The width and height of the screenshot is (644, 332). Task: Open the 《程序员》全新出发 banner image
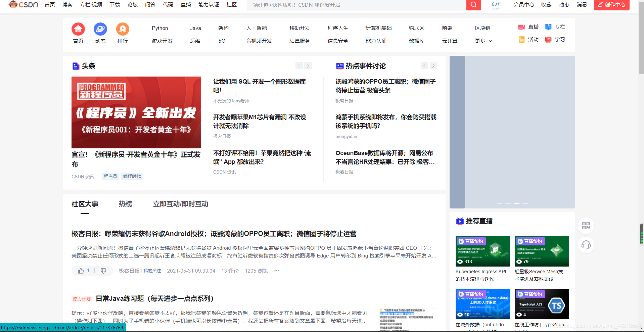tap(136, 112)
